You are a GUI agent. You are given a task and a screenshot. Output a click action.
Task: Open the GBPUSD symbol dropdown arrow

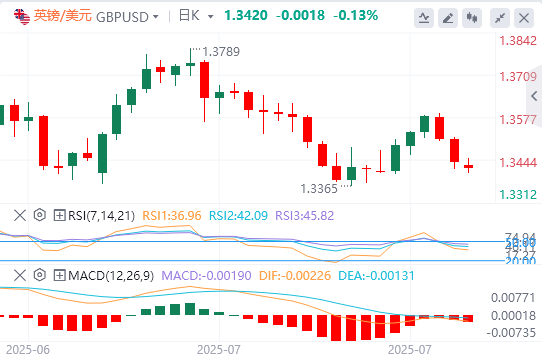[x=156, y=17]
